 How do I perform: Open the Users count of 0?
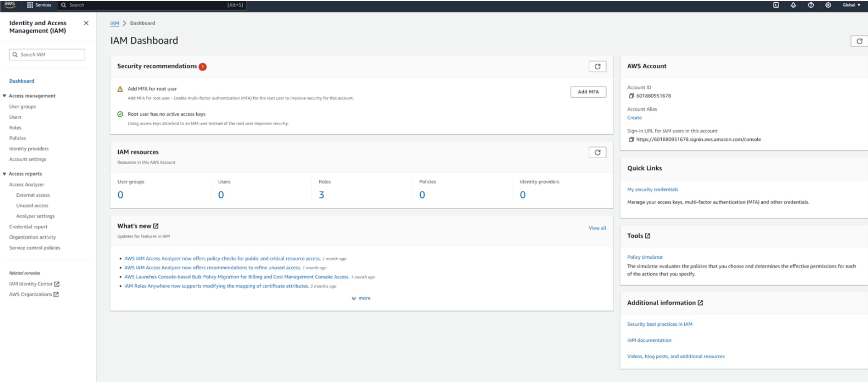(x=221, y=195)
